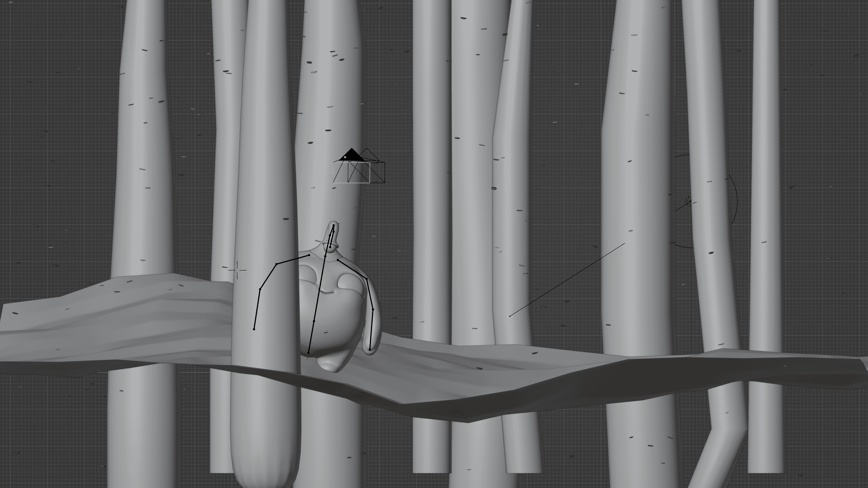This screenshot has width=868, height=488.
Task: Click the 3D cursor crosshair
Action: (x=237, y=270)
